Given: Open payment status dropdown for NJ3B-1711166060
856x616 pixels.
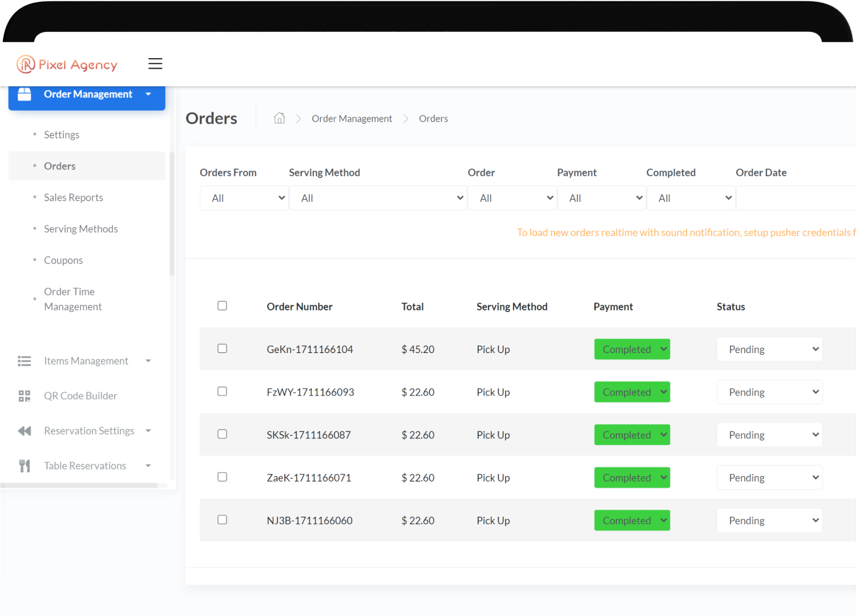Looking at the screenshot, I should pyautogui.click(x=632, y=520).
